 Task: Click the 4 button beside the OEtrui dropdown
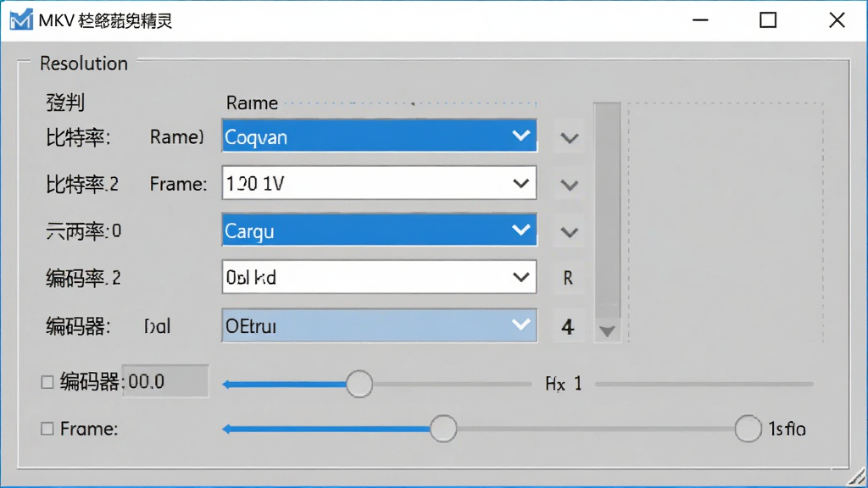pyautogui.click(x=568, y=326)
